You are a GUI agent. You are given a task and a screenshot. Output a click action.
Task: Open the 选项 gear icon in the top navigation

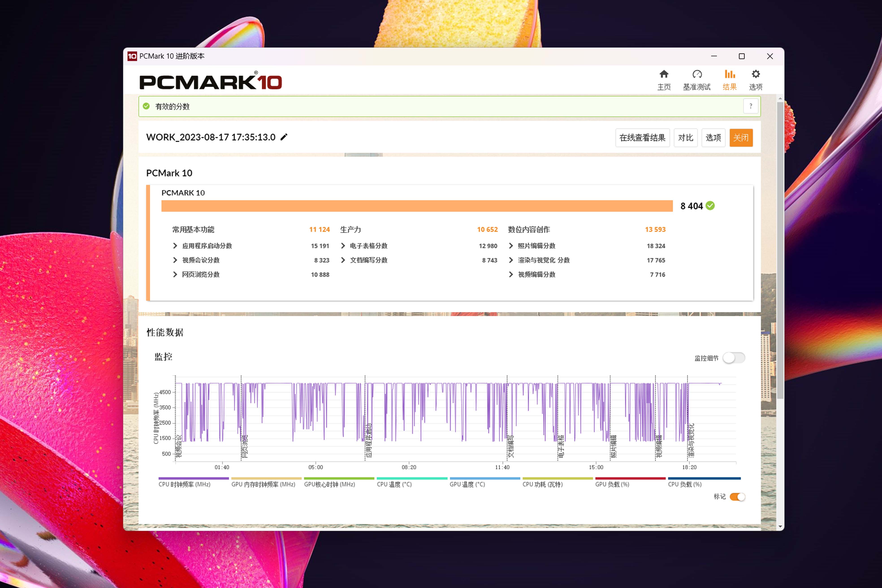click(756, 74)
